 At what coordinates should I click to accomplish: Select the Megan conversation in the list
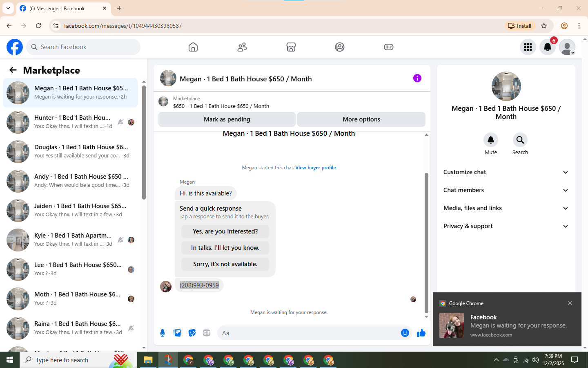(x=70, y=93)
